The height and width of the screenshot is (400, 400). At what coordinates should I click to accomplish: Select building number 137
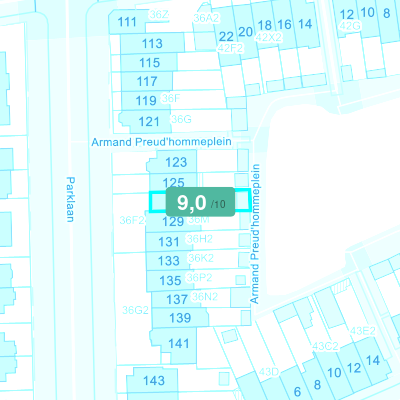tap(177, 299)
